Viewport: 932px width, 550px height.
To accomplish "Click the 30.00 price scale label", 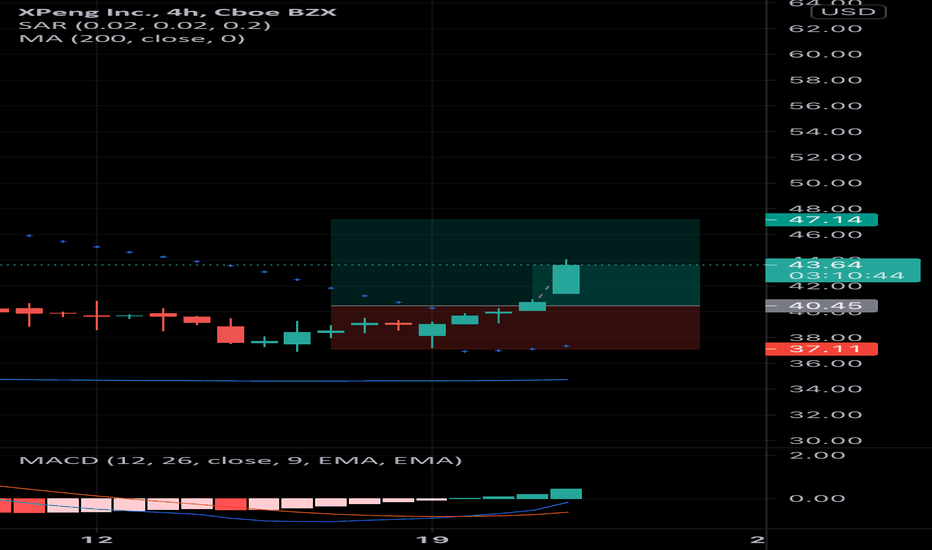I will click(826, 441).
